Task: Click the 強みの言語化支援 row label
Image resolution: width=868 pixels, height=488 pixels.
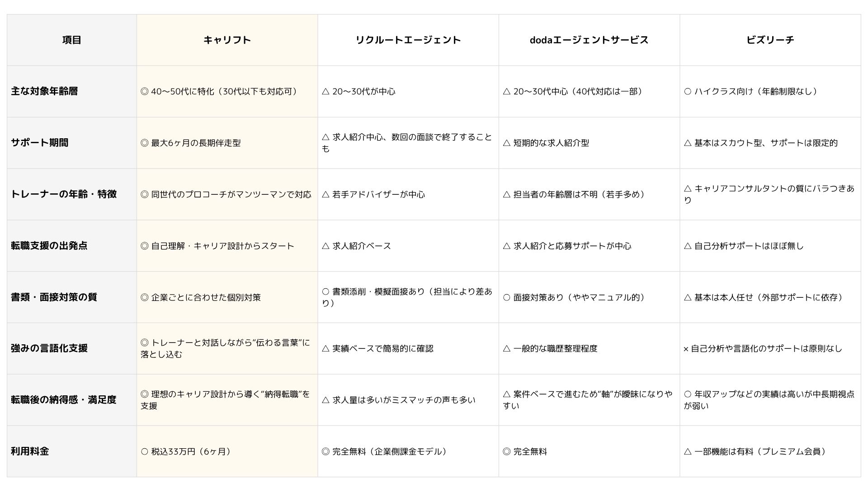Action: [72, 348]
